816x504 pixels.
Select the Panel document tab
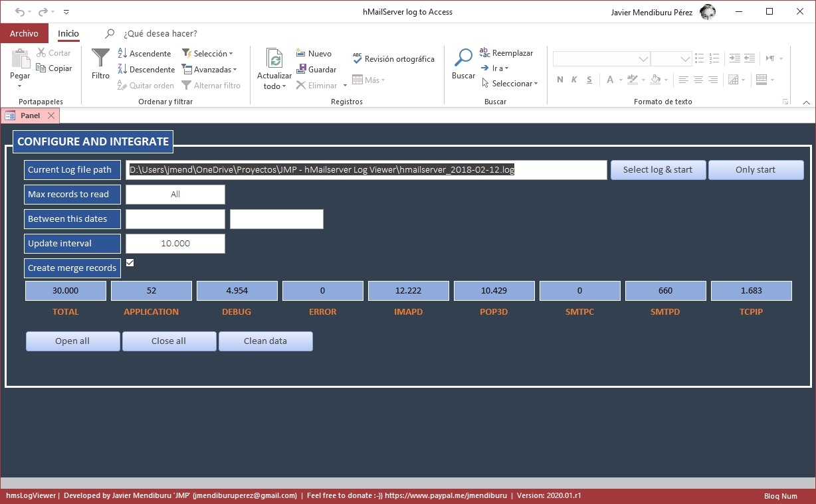(x=30, y=116)
